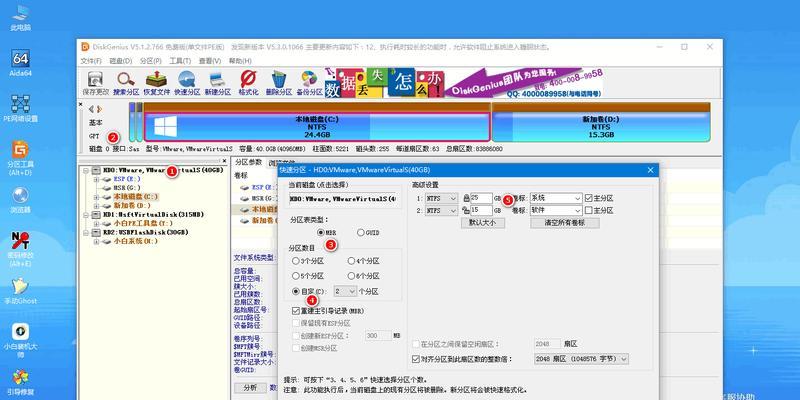Click the 分析 analyze button

coord(250,387)
